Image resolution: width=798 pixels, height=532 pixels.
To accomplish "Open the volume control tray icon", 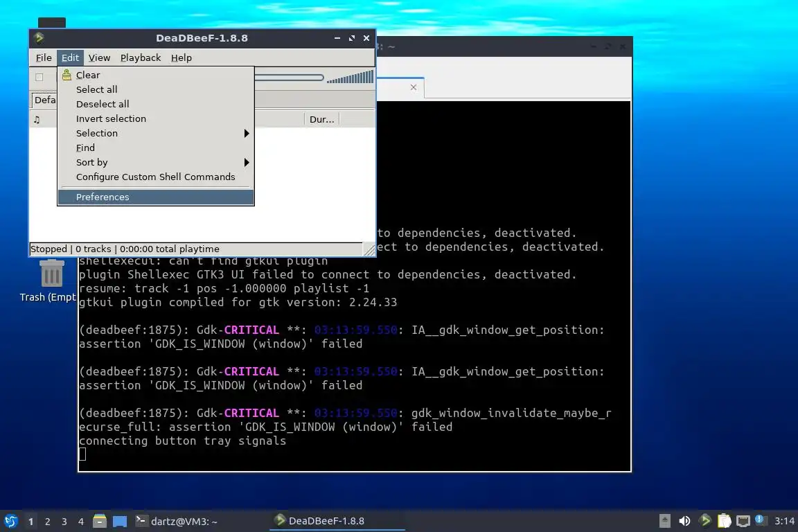I will 684,521.
